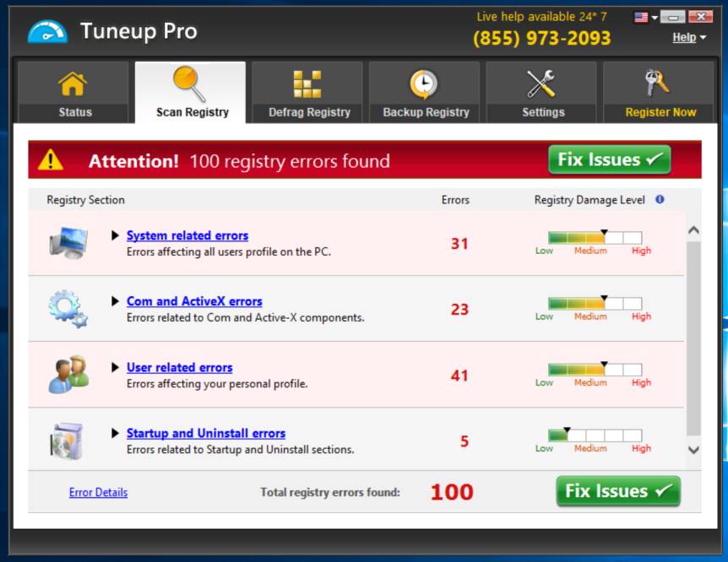Click the Com and ActiveX damage level meter
Screen dimensions: 728x562
pyautogui.click(x=595, y=303)
